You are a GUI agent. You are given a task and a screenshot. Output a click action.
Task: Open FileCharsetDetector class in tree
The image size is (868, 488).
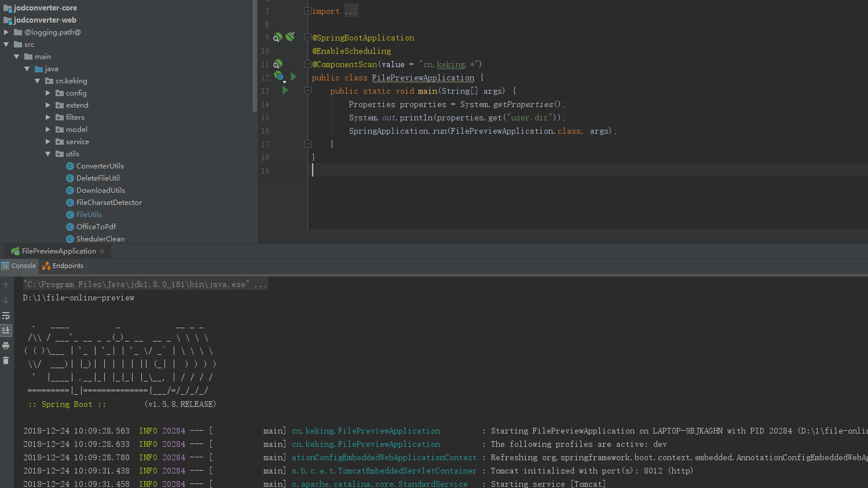109,203
